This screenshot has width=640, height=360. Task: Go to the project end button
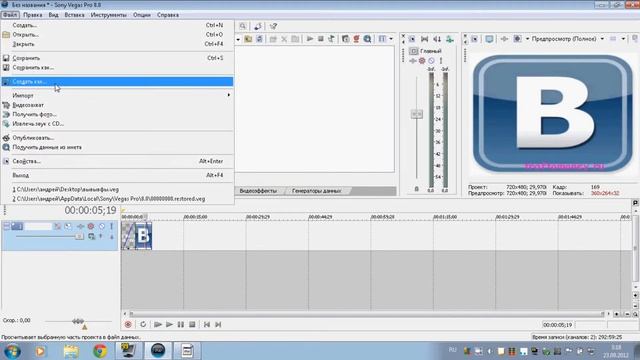coord(218,324)
